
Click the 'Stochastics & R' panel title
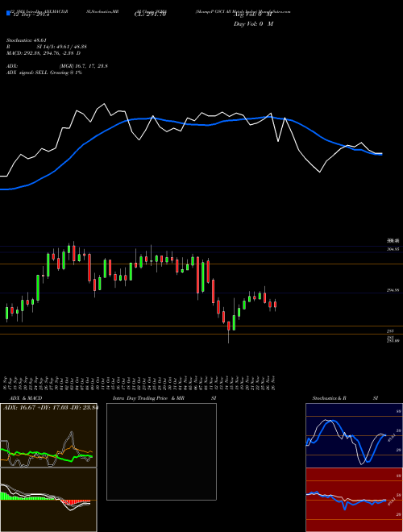[329, 398]
